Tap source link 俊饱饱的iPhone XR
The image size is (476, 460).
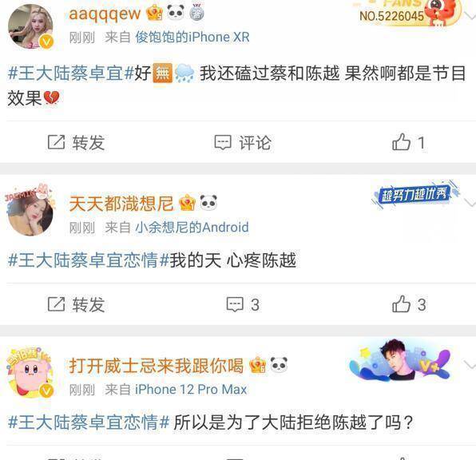(192, 38)
